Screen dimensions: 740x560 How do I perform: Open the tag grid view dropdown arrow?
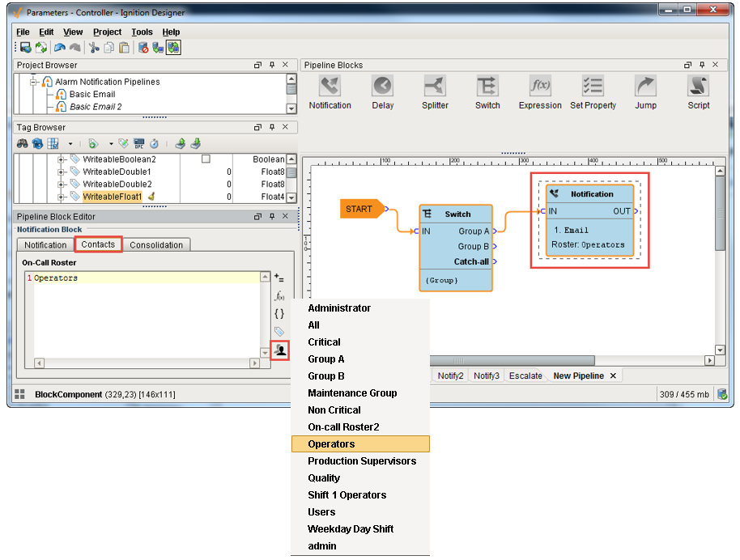tap(70, 144)
